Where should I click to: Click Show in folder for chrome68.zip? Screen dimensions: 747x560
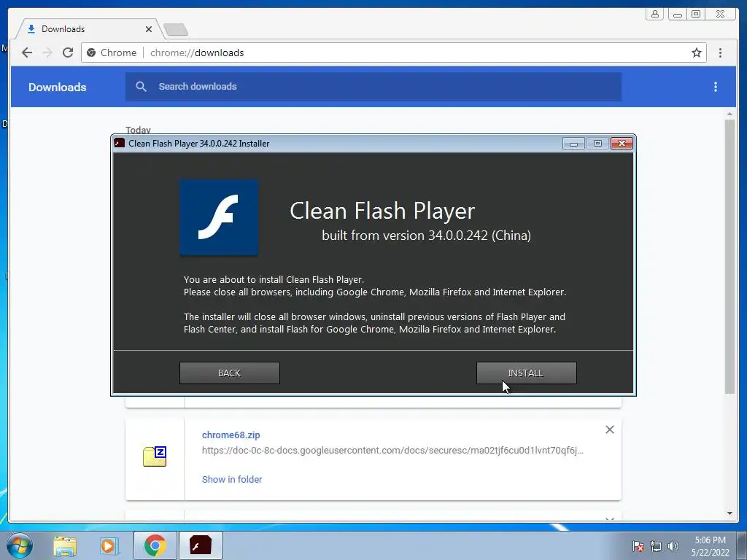point(232,479)
